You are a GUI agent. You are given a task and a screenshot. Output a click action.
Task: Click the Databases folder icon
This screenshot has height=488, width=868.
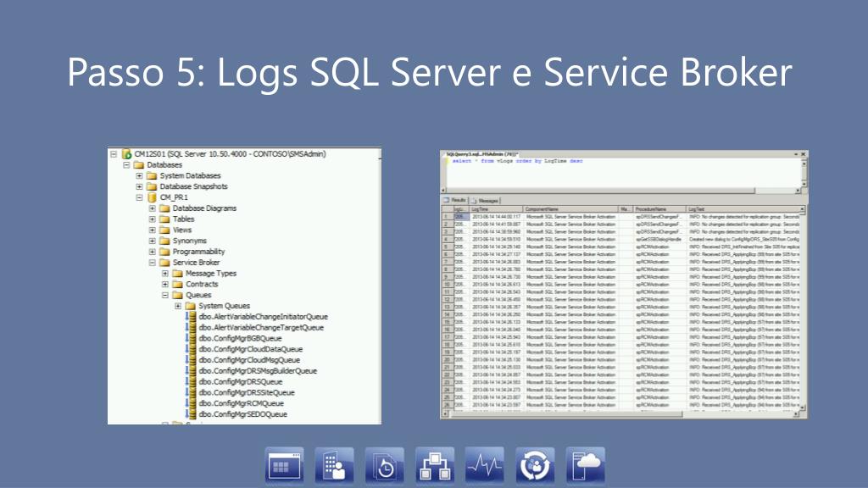pyautogui.click(x=139, y=165)
